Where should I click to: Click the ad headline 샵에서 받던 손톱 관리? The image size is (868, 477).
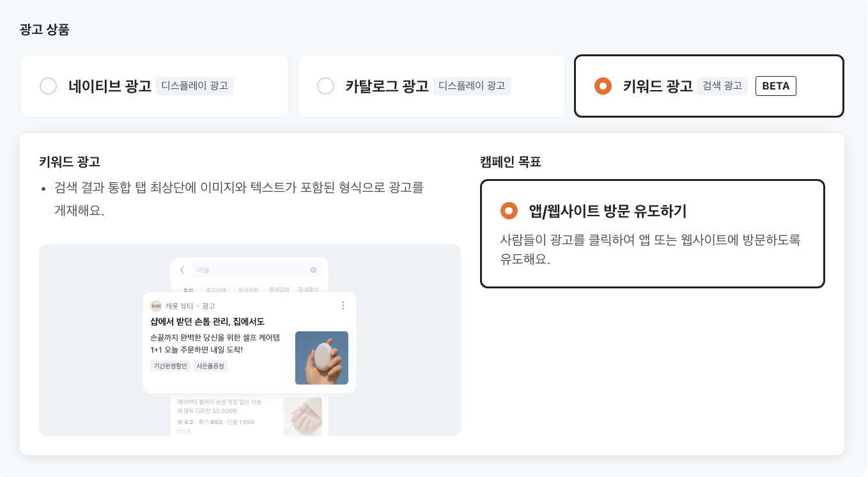click(207, 321)
